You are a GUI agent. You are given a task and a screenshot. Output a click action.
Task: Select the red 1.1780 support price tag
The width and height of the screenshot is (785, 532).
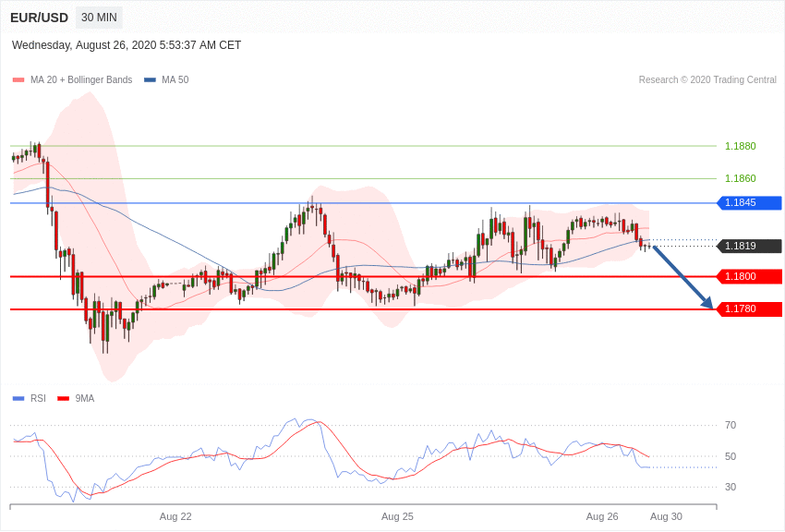[750, 308]
